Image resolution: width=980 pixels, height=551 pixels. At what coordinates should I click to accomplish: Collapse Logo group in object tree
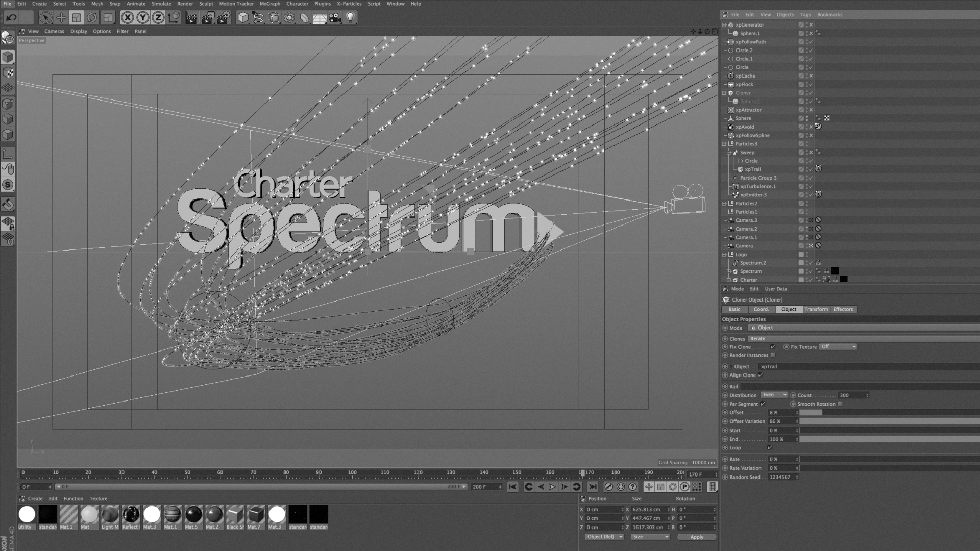(724, 255)
